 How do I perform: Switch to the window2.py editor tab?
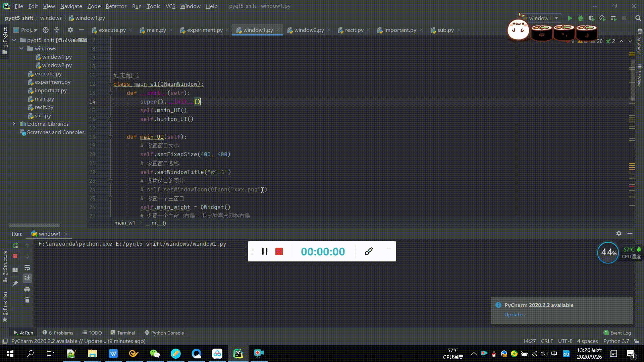[309, 30]
